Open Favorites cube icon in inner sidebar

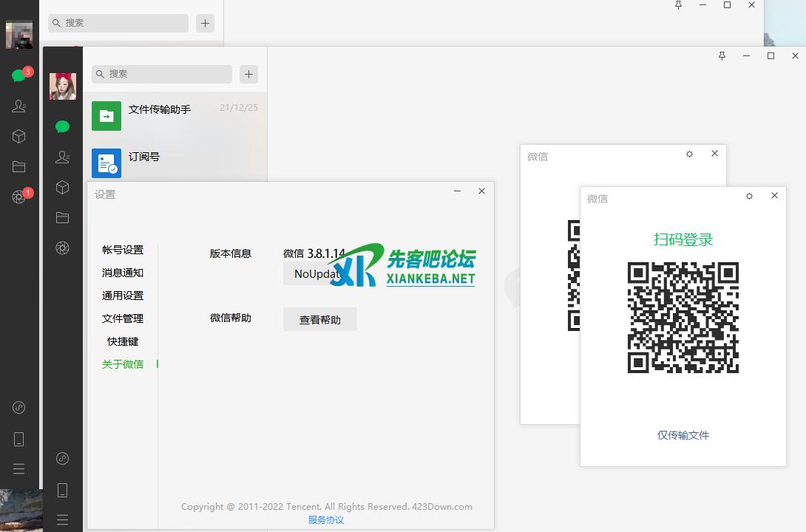tap(63, 188)
